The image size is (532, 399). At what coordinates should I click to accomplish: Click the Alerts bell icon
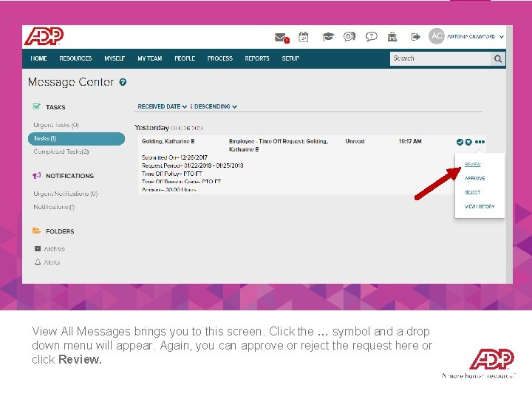[x=38, y=262]
